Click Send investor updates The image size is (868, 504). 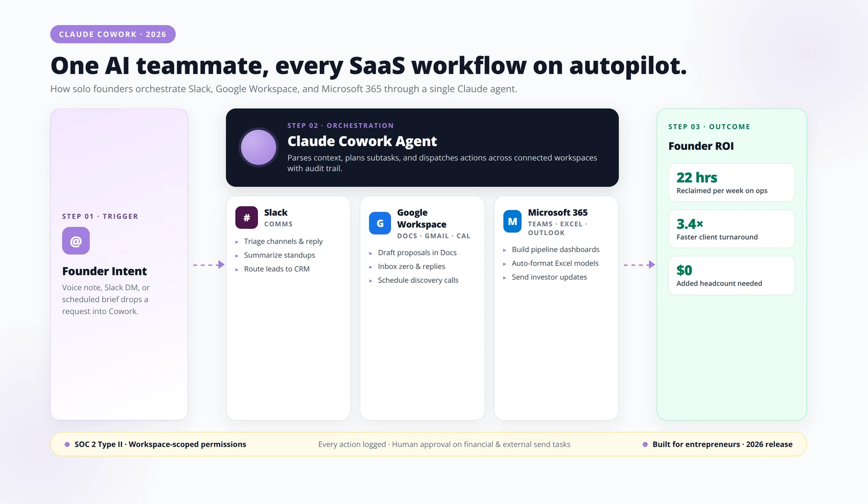click(x=549, y=277)
